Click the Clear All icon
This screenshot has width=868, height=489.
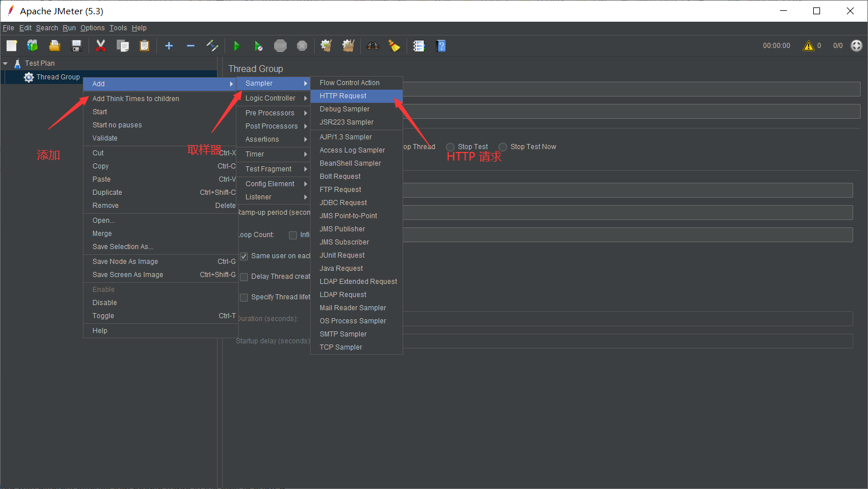click(348, 46)
